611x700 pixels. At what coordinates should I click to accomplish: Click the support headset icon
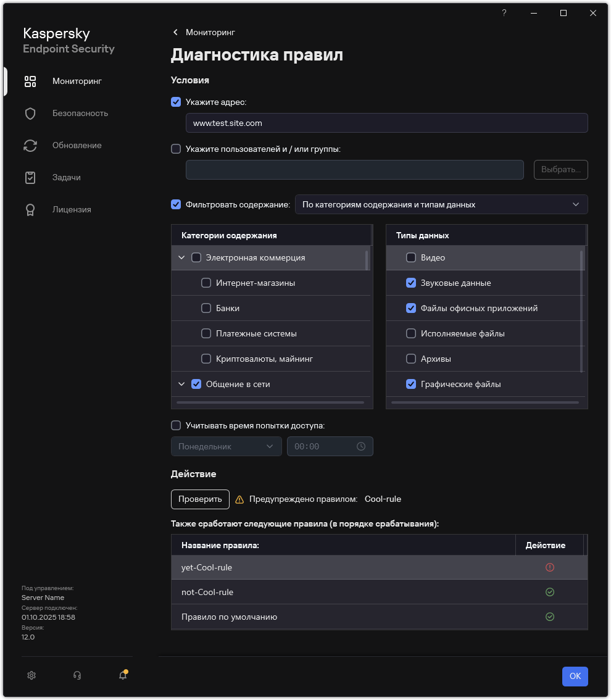pyautogui.click(x=77, y=675)
